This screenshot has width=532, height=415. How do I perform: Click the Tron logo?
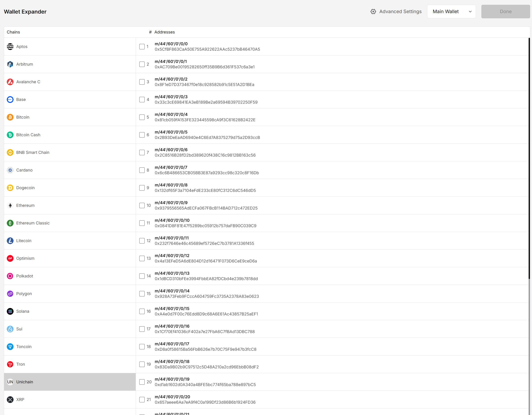tap(10, 364)
